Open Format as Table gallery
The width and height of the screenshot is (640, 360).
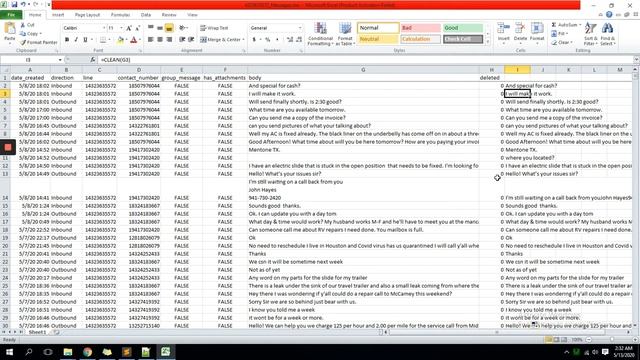pyautogui.click(x=345, y=34)
